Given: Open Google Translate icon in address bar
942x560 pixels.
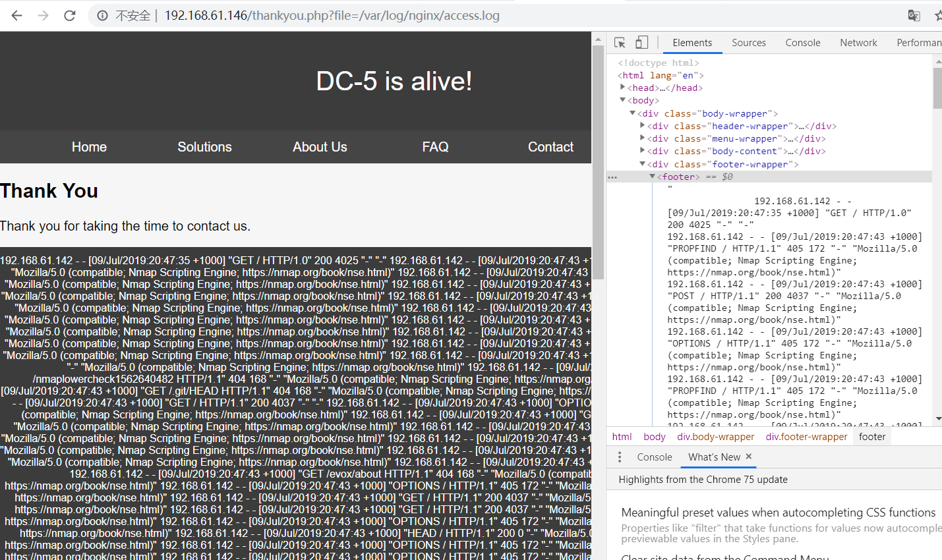Looking at the screenshot, I should click(x=914, y=15).
